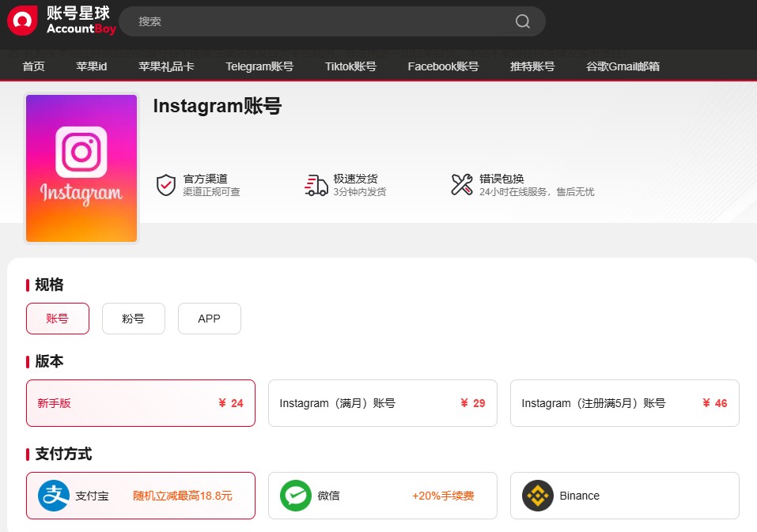Click the 极速发货 label text
Image resolution: width=757 pixels, height=532 pixels.
coord(355,179)
